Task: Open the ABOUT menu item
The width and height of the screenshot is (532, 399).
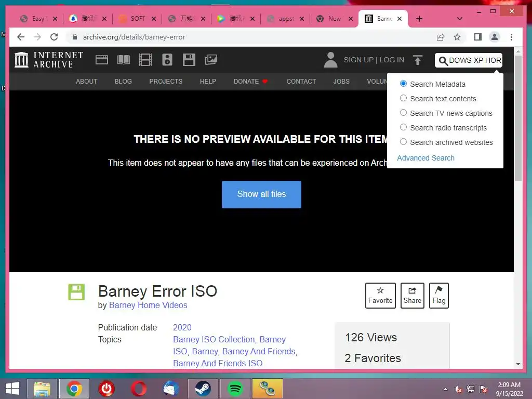Action: tap(87, 82)
